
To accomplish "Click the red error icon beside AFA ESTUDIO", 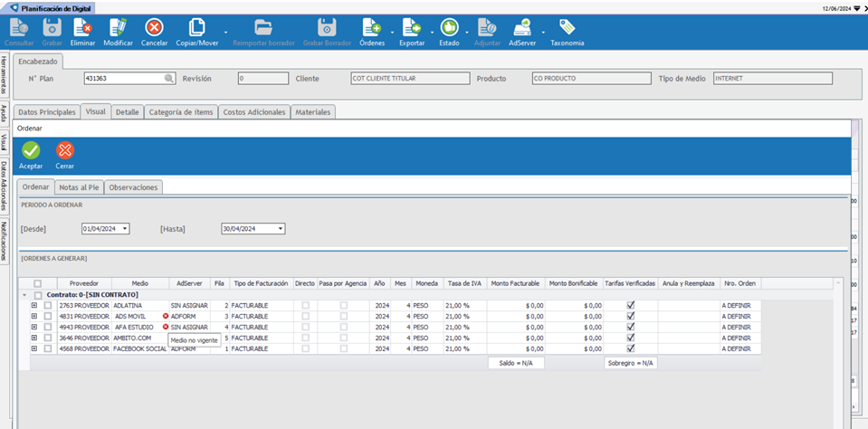I will [x=166, y=327].
